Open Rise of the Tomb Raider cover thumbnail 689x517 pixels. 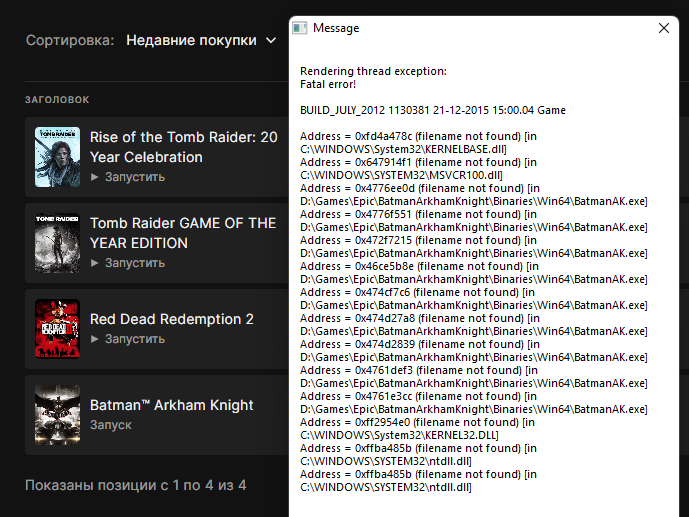click(x=58, y=157)
